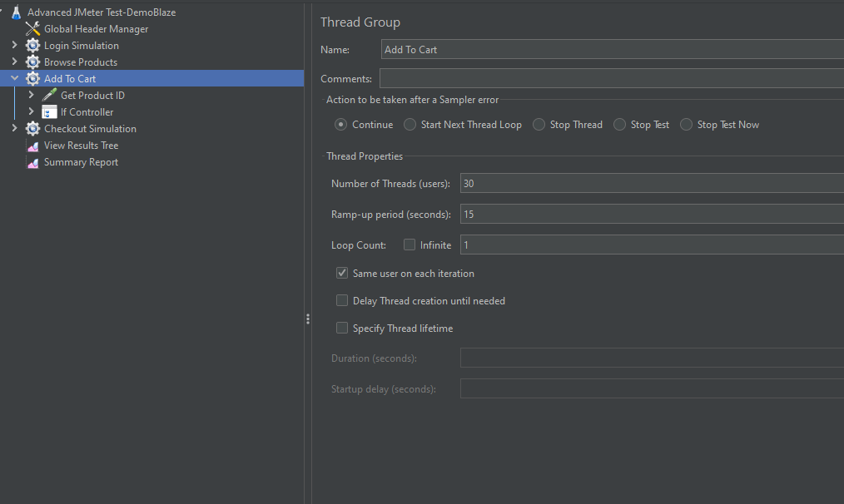
Task: Enable Specify Thread lifetime checkbox
Action: pyautogui.click(x=342, y=328)
